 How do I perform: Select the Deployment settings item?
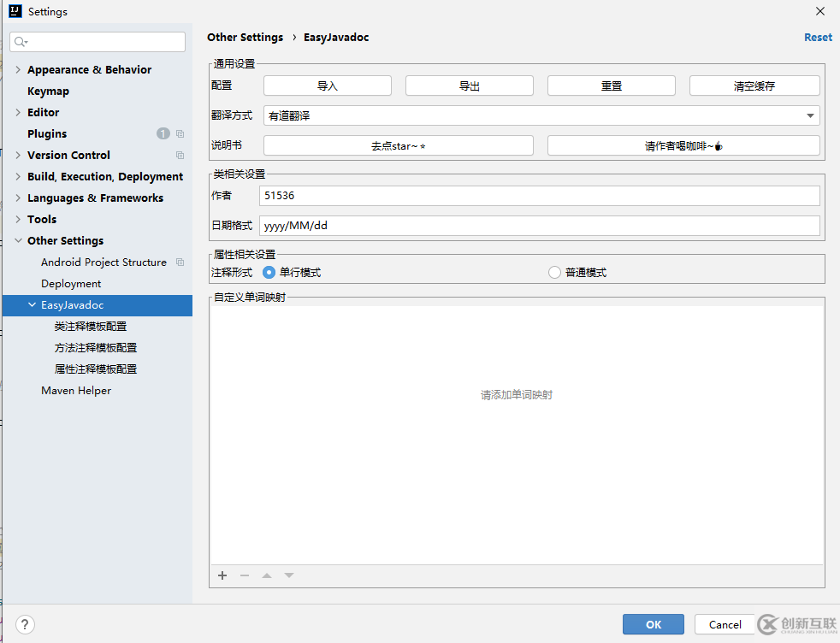tap(71, 284)
